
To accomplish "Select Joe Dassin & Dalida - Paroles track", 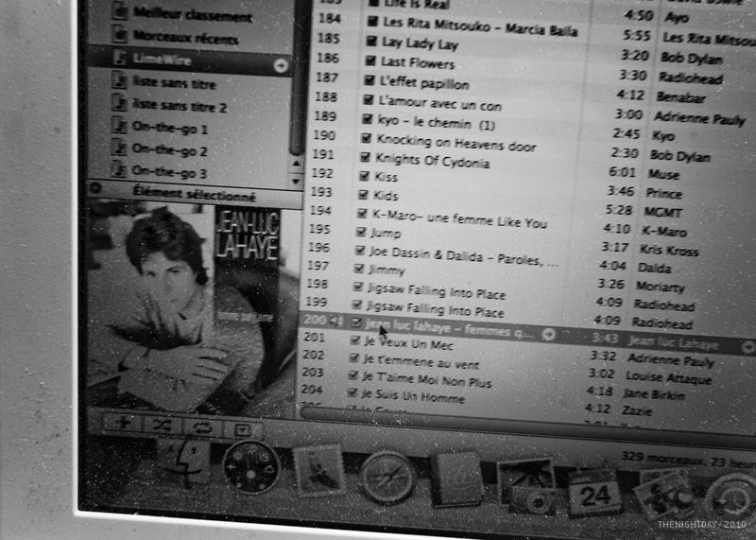I will (x=463, y=256).
